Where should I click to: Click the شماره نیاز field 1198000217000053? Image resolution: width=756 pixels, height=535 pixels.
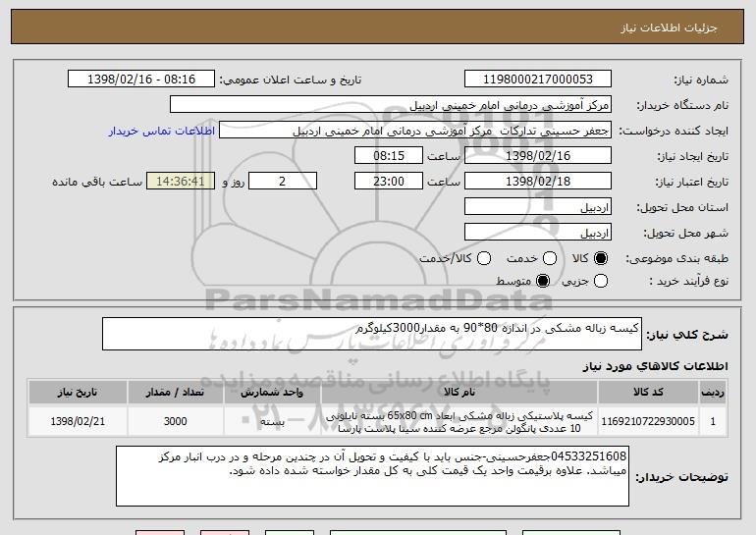tap(538, 80)
